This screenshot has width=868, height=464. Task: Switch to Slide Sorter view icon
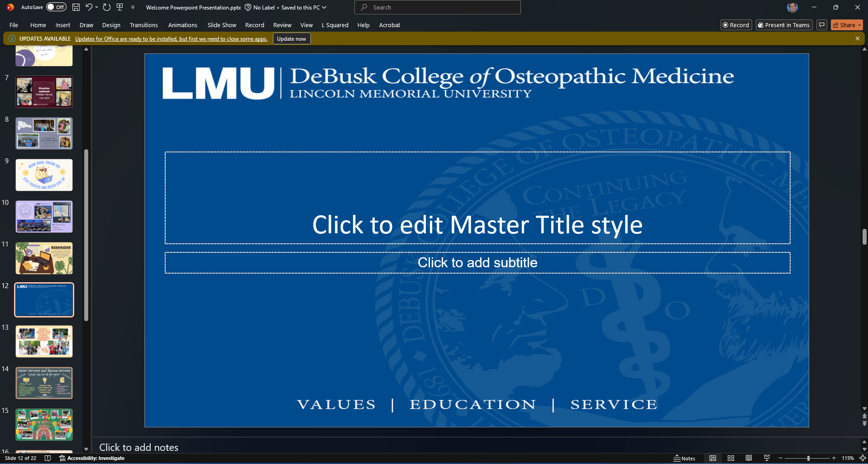731,458
